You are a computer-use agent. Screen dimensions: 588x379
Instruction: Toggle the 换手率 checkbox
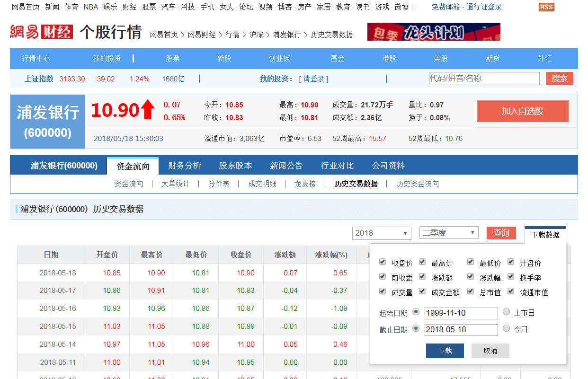(511, 277)
